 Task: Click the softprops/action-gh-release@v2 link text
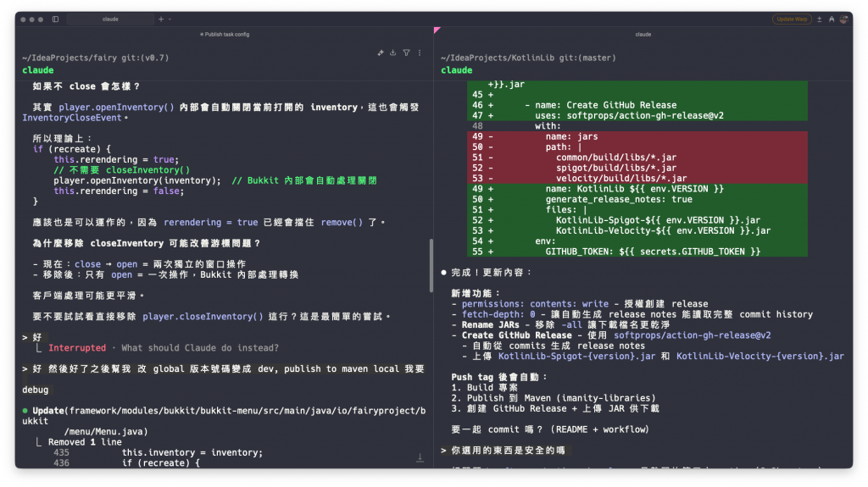(x=692, y=335)
